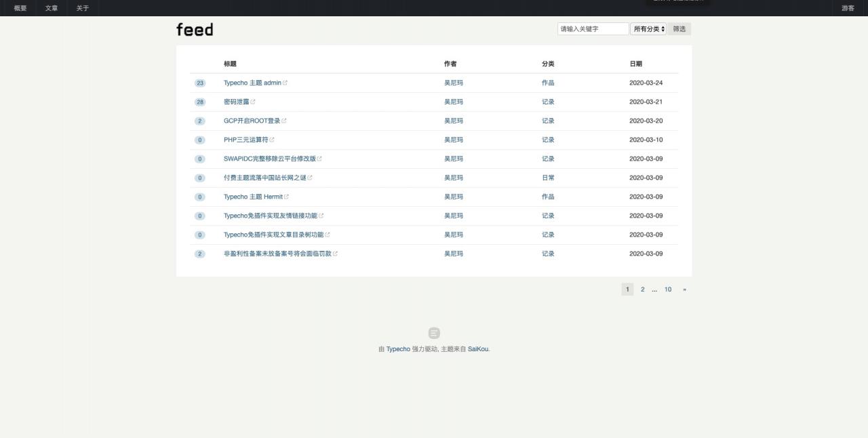Expand the 所有分类 category dropdown

coord(649,29)
